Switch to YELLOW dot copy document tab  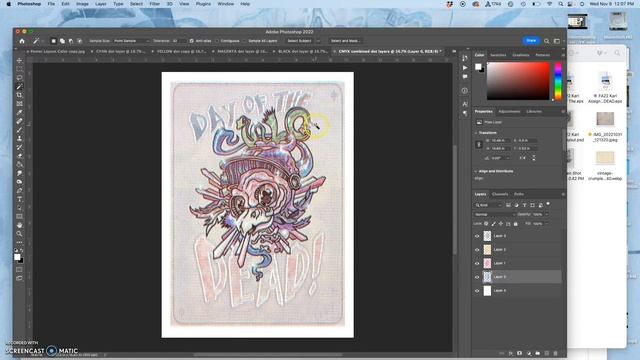(181, 52)
